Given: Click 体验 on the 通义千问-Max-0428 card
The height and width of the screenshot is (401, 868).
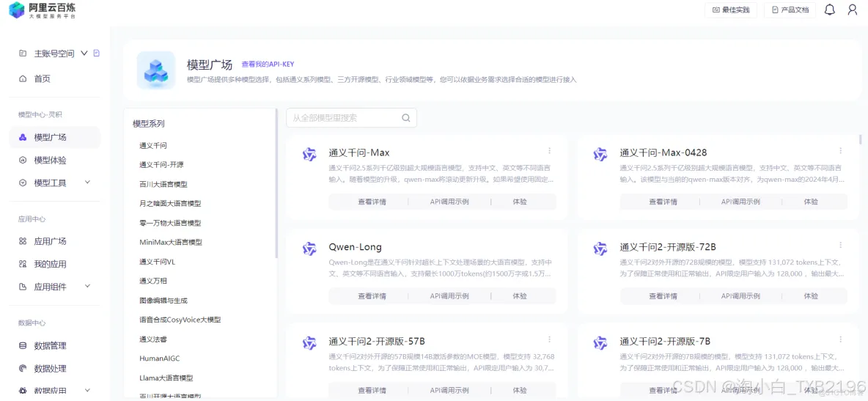Looking at the screenshot, I should point(811,202).
